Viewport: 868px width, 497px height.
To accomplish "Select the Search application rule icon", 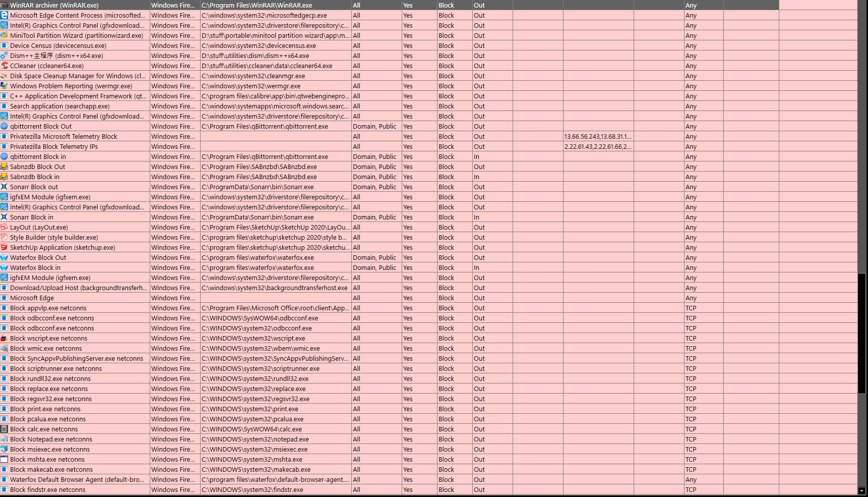I will point(4,106).
